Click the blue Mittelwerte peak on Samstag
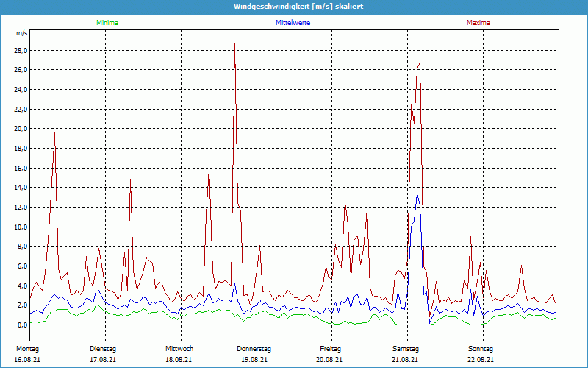Viewport: 588px width, 368px height. tap(417, 194)
